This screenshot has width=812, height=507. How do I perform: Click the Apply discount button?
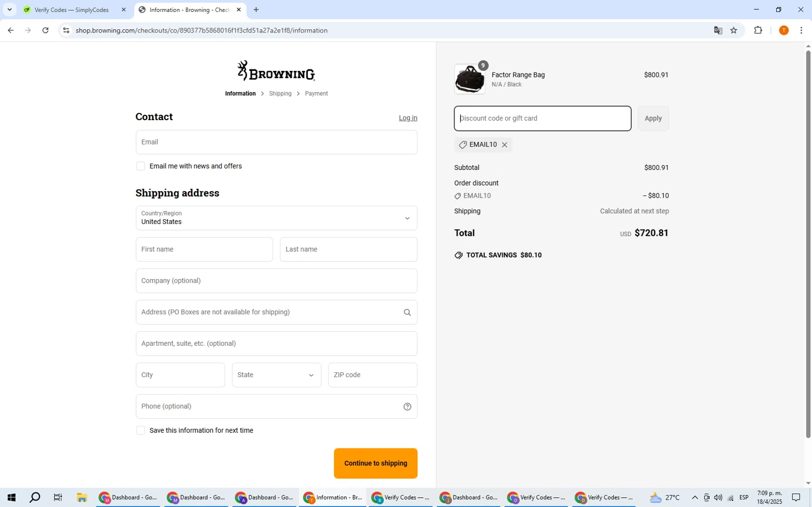click(x=653, y=118)
